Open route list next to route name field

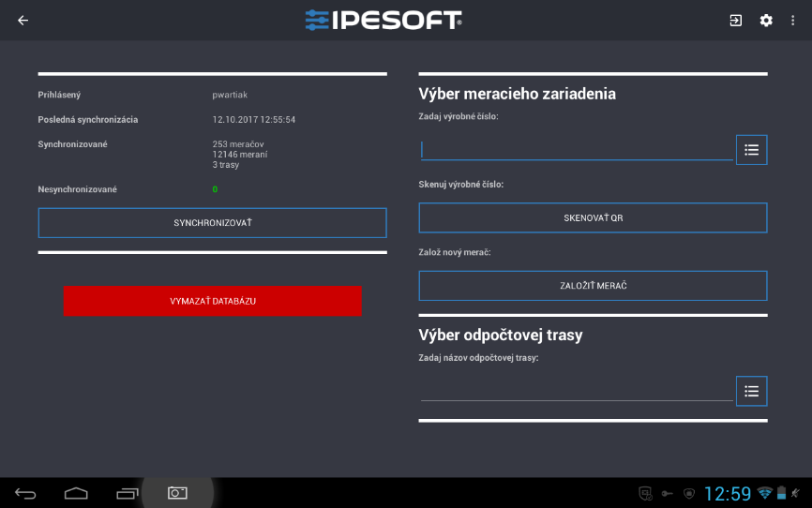751,391
